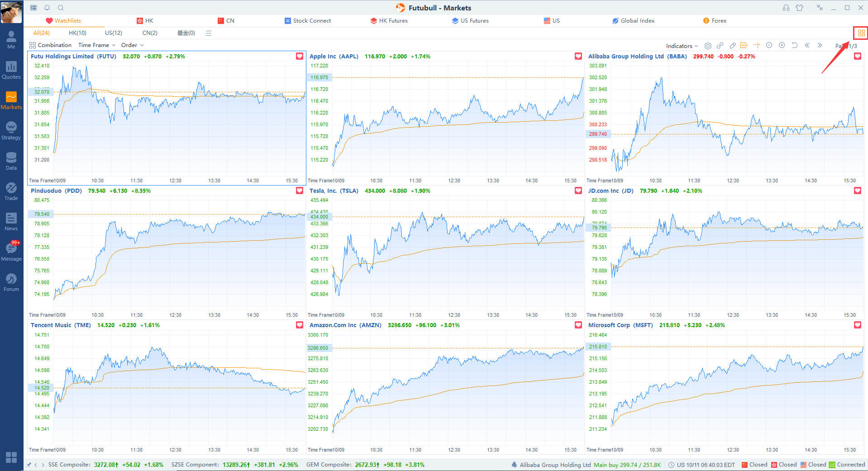Open the Data section in sidebar

pos(11,161)
